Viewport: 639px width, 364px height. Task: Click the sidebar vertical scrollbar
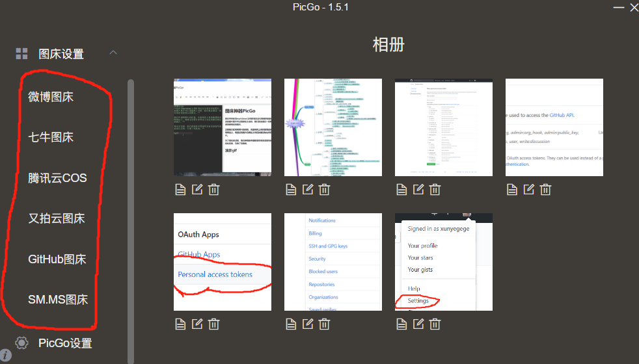pos(130,221)
